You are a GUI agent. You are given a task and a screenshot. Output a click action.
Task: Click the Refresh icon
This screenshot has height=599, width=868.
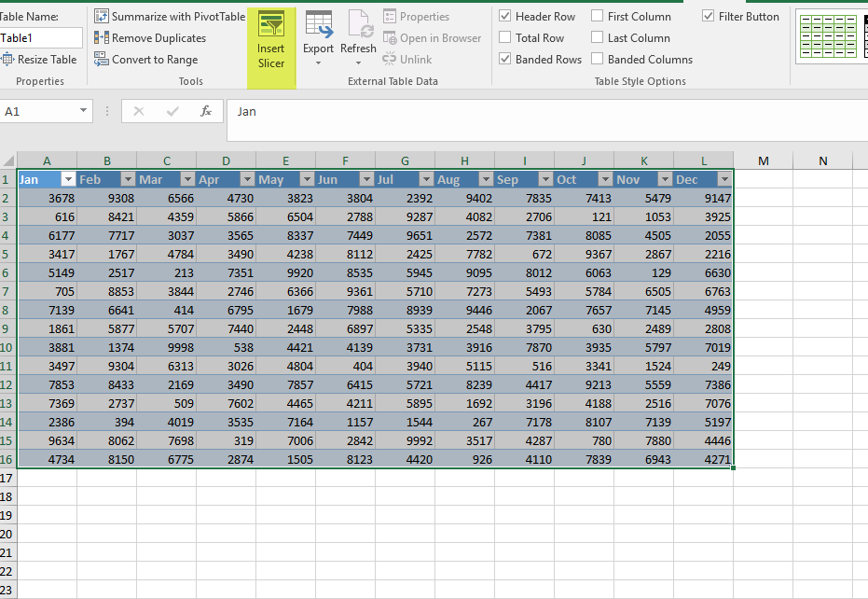point(360,24)
